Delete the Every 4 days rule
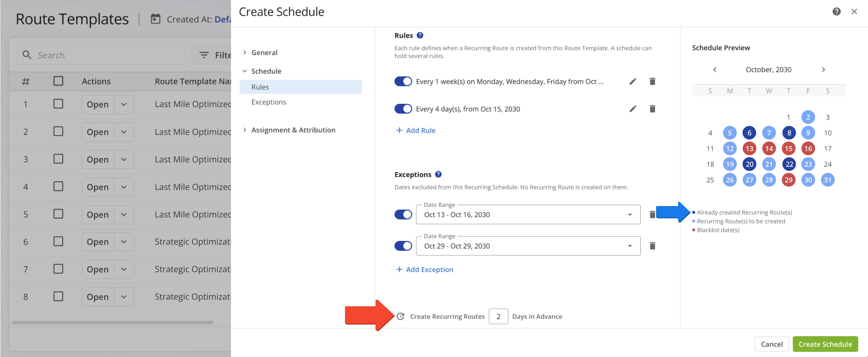This screenshot has height=357, width=868. 652,109
